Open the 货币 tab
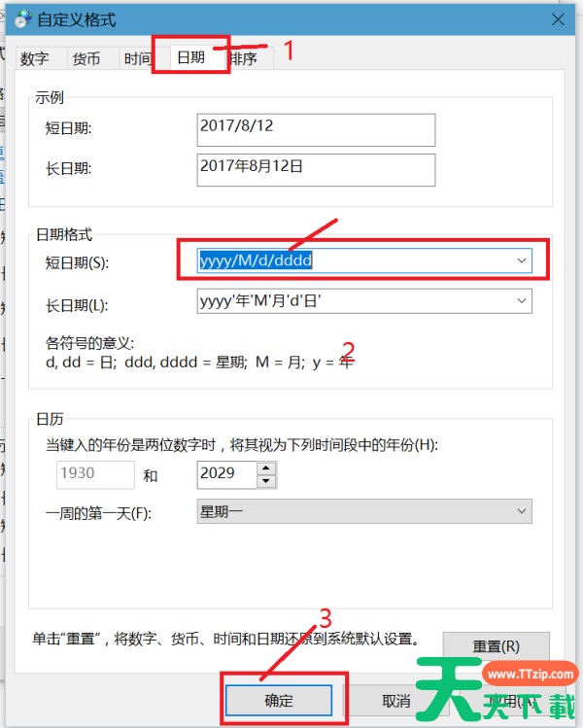The width and height of the screenshot is (583, 728). click(92, 58)
